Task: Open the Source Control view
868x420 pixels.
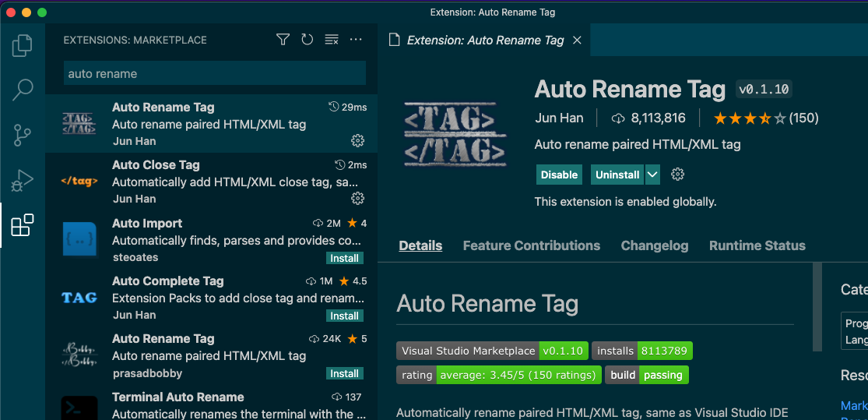Action: coord(22,135)
